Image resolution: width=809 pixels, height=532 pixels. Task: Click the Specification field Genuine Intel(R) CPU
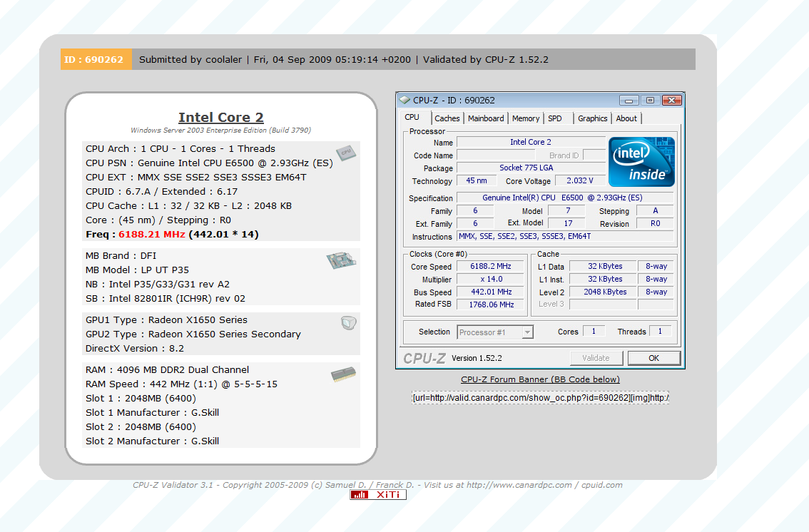tap(566, 198)
